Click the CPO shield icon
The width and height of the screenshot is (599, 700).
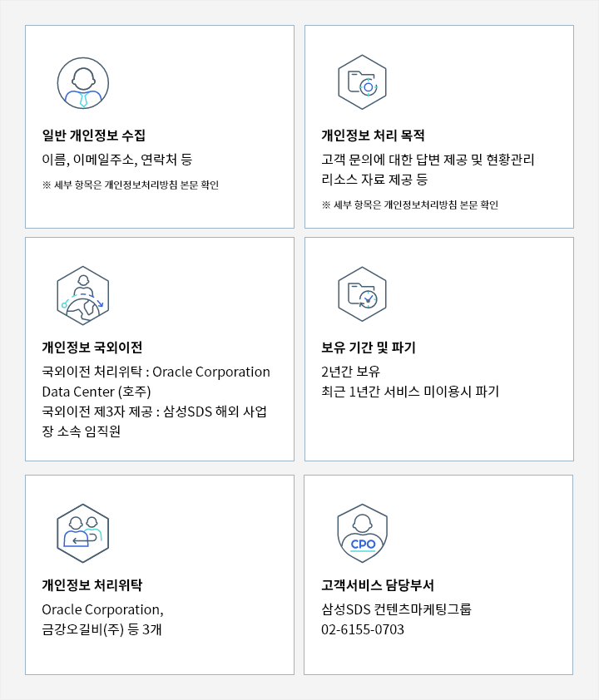[362, 533]
